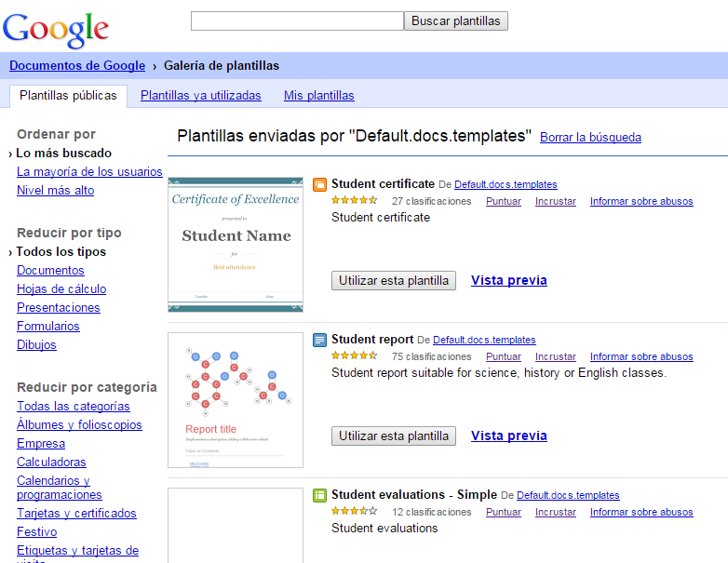Open Default.docs.templates link for Student report

[484, 340]
